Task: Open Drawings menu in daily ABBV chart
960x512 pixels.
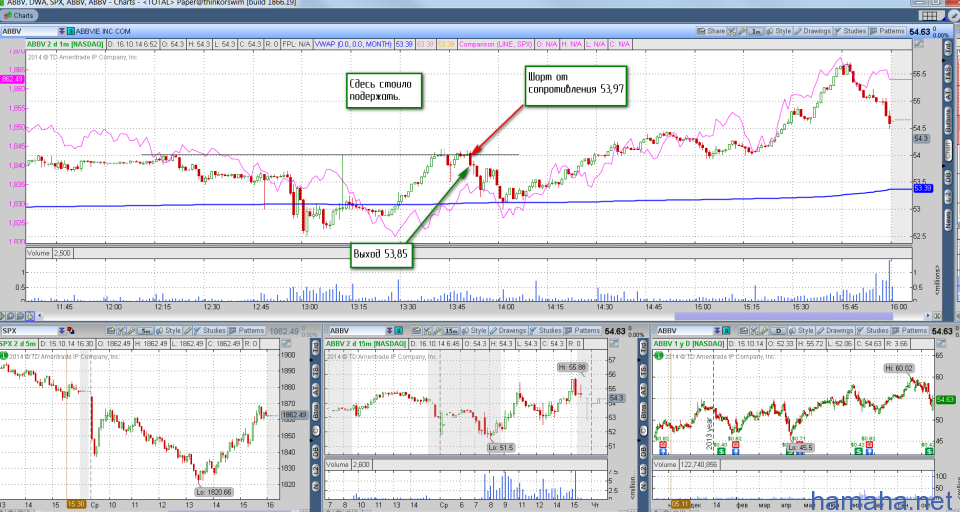Action: pos(835,331)
